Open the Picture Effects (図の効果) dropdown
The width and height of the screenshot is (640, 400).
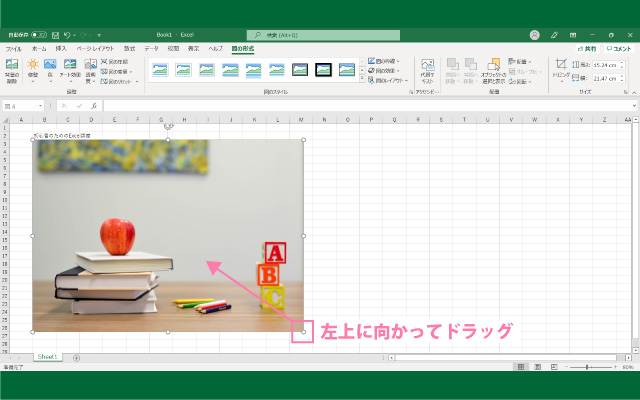[384, 71]
